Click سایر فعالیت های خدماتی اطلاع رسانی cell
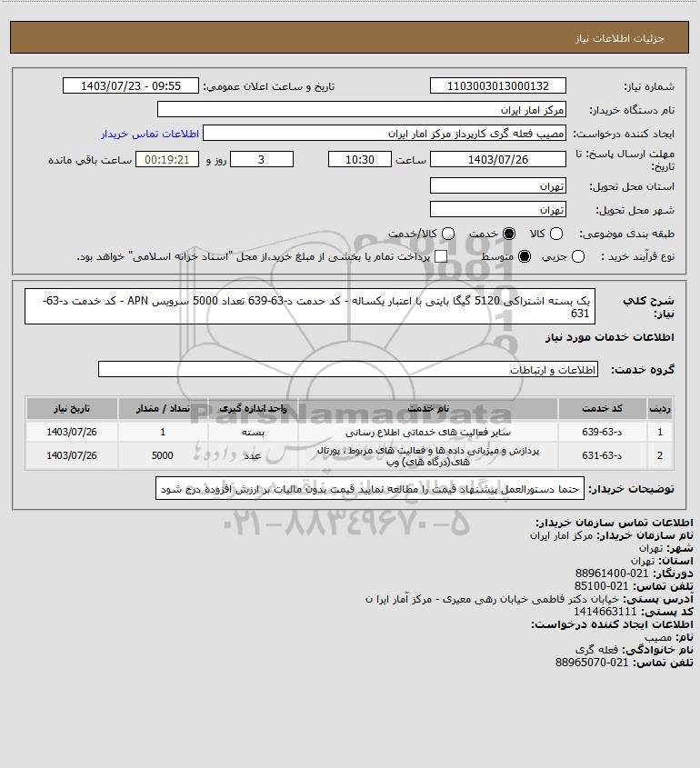 pos(428,432)
